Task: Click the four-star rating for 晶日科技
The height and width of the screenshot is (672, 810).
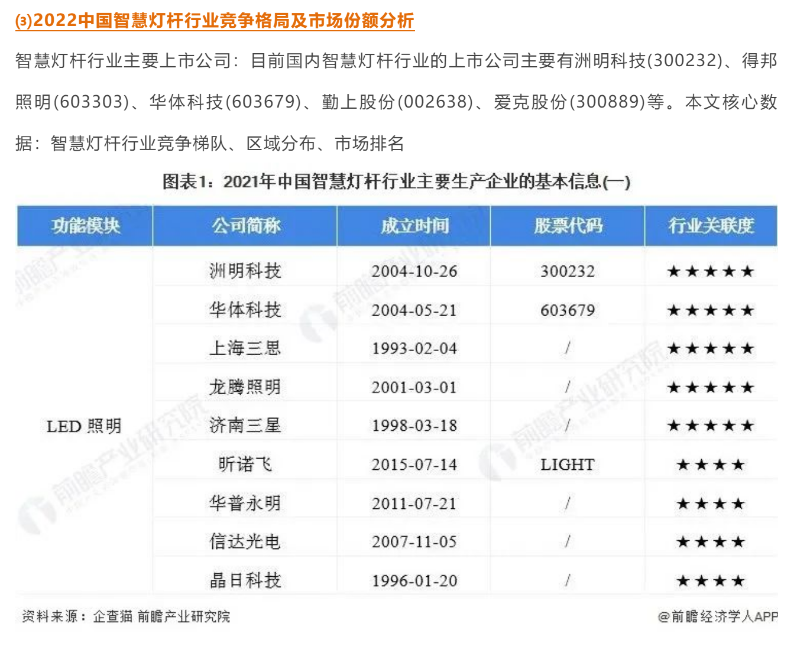Action: (x=711, y=581)
